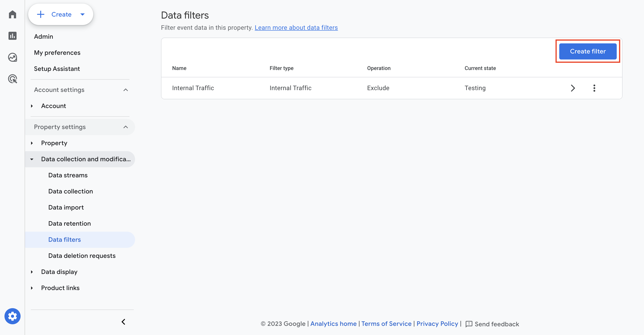Screen dimensions: 644x335
Task: Click Send feedback text
Action: pos(497,324)
